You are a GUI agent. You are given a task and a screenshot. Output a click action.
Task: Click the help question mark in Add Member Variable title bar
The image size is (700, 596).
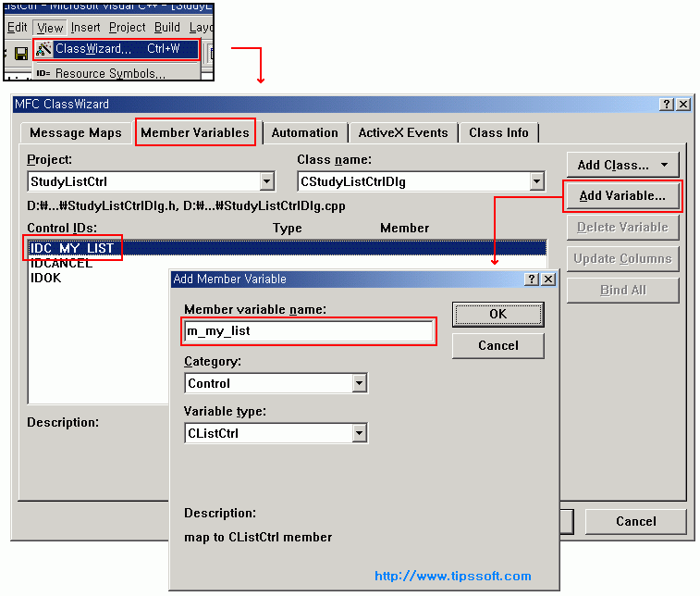[x=532, y=279]
